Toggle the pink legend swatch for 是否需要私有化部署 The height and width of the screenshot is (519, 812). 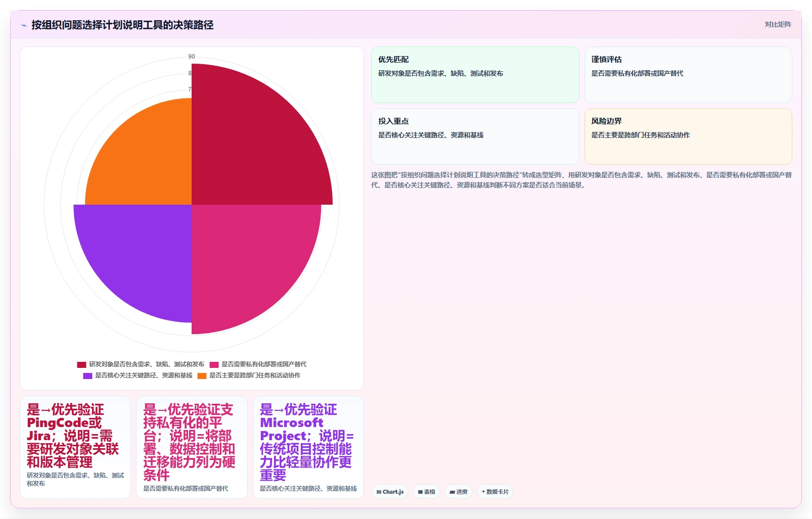point(214,364)
